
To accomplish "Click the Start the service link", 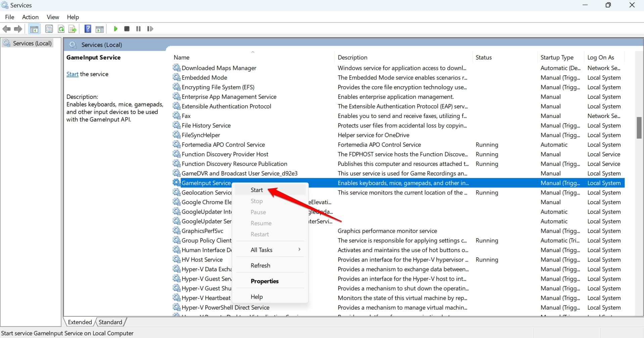I will pos(72,74).
